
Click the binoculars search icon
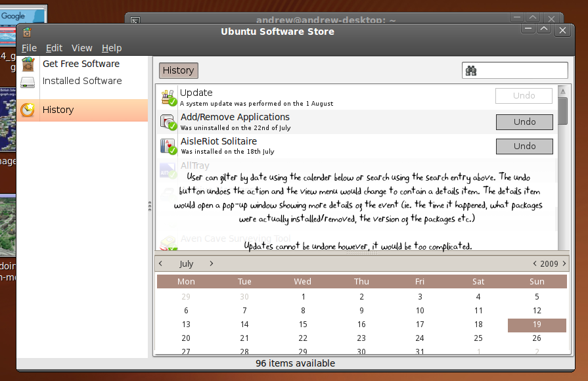(471, 71)
